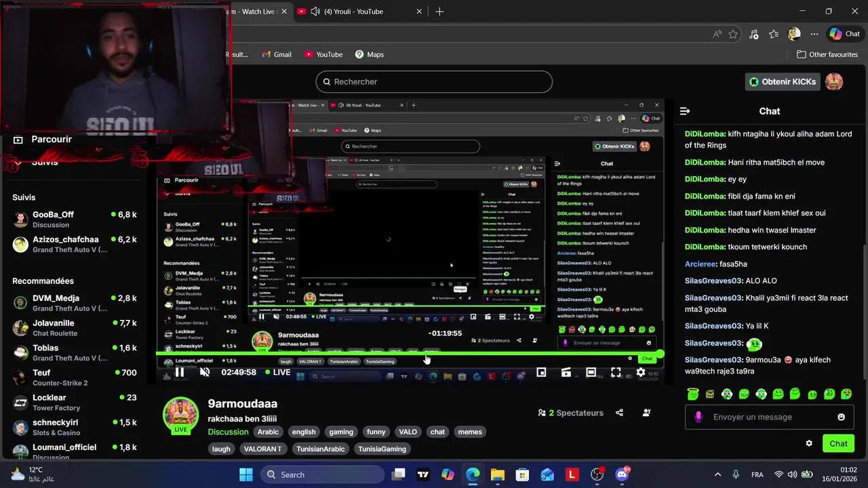Open Jolavanille recommended channel
This screenshot has height=488, width=868.
coord(75,328)
